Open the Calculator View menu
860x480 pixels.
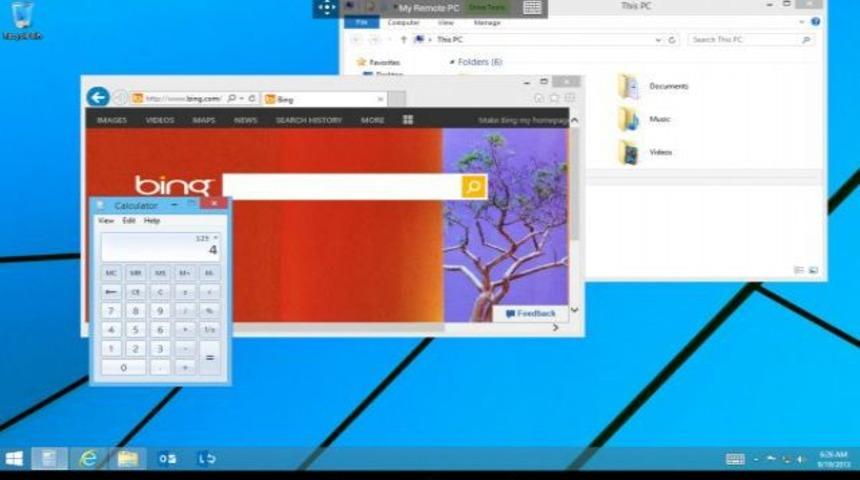[x=106, y=221]
